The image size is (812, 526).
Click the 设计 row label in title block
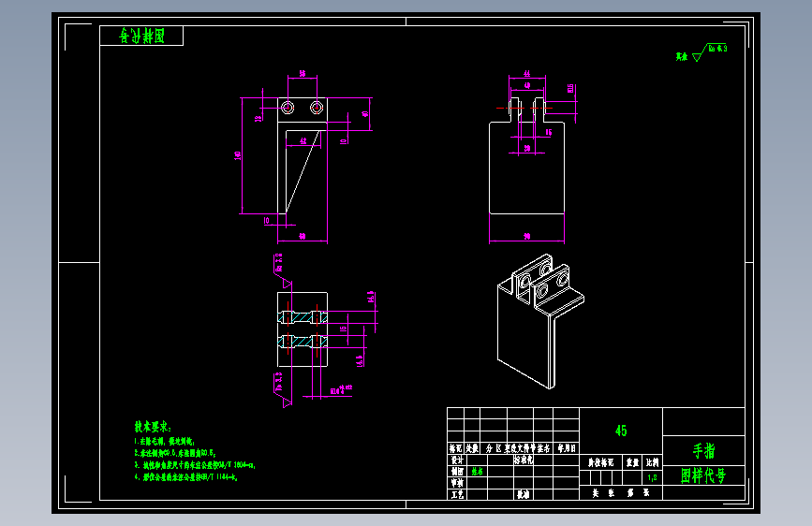click(x=457, y=460)
